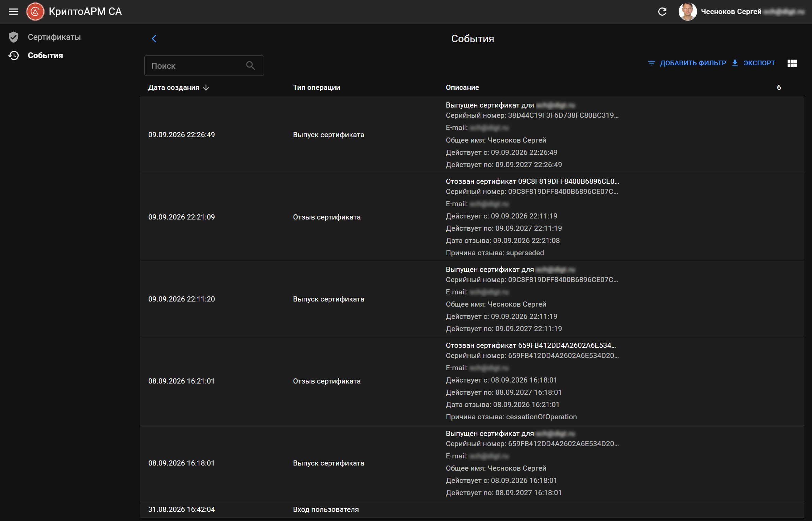812x521 pixels.
Task: Click Дата отзыва: 09.09.2026 22:21:08
Action: [x=502, y=241]
